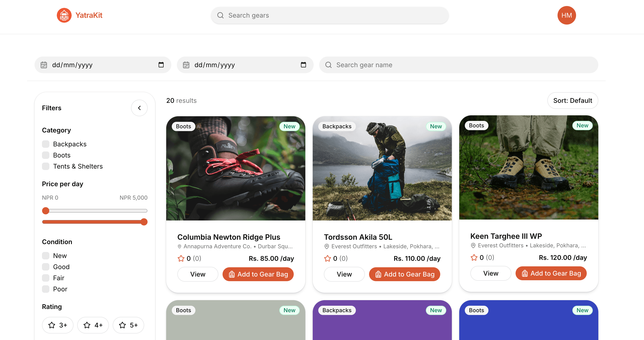
Task: Click the YatraKit brand name link
Action: click(x=89, y=15)
